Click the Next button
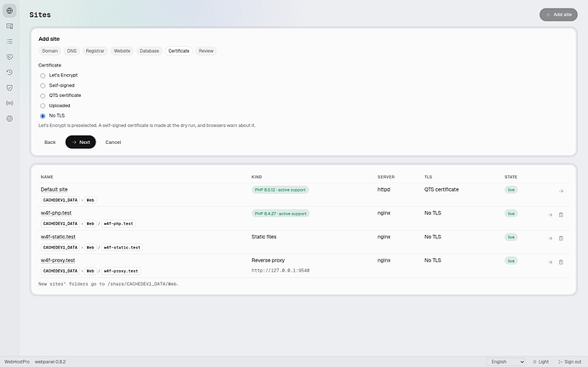588x367 pixels. pyautogui.click(x=81, y=142)
